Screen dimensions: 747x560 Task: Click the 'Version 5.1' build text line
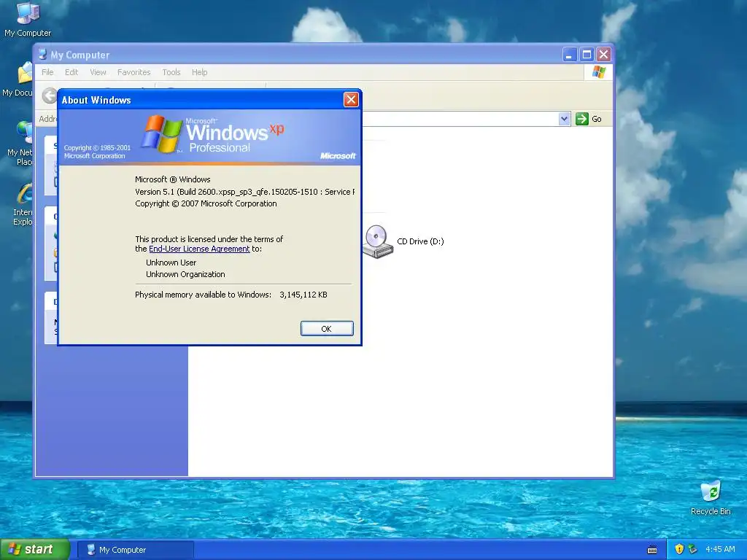pyautogui.click(x=245, y=192)
